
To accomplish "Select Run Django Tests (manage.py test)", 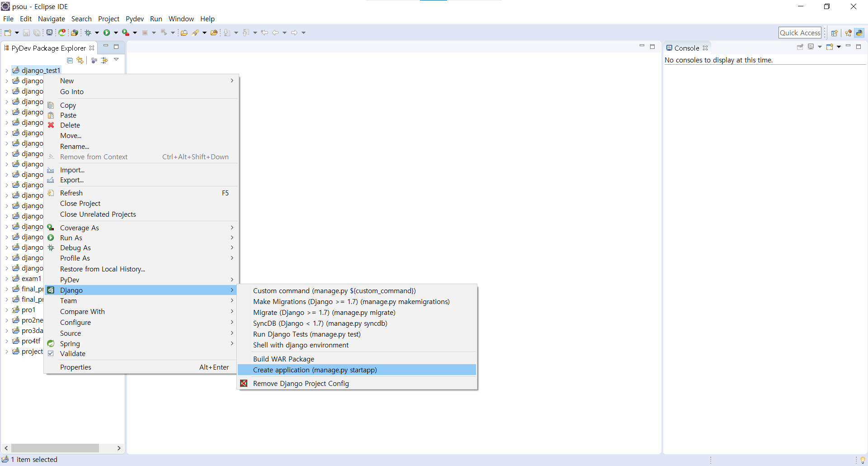I will 357,334.
